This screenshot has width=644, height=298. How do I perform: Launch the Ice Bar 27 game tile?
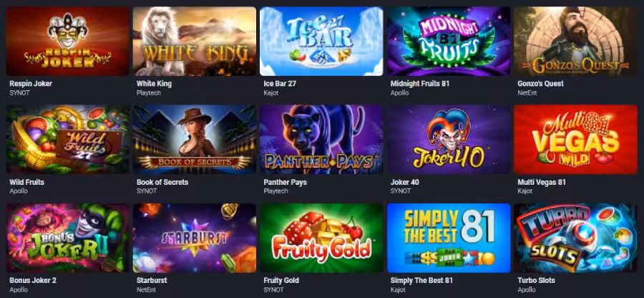point(321,41)
